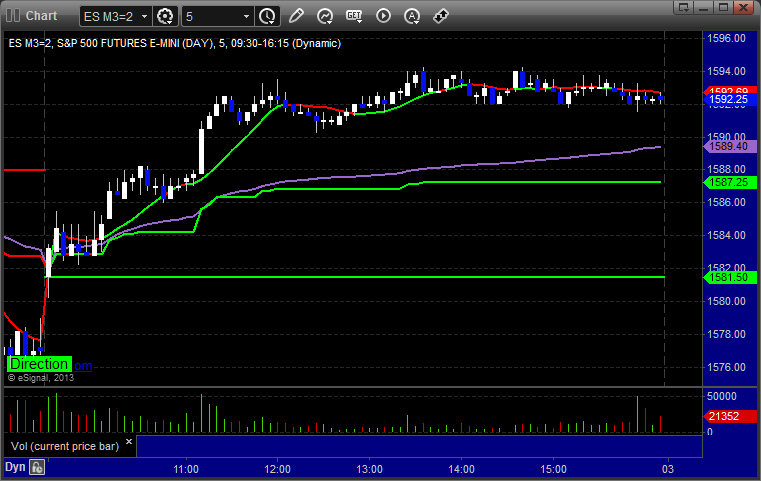761x481 pixels.
Task: Open the studies chart-line icon menu
Action: point(325,16)
